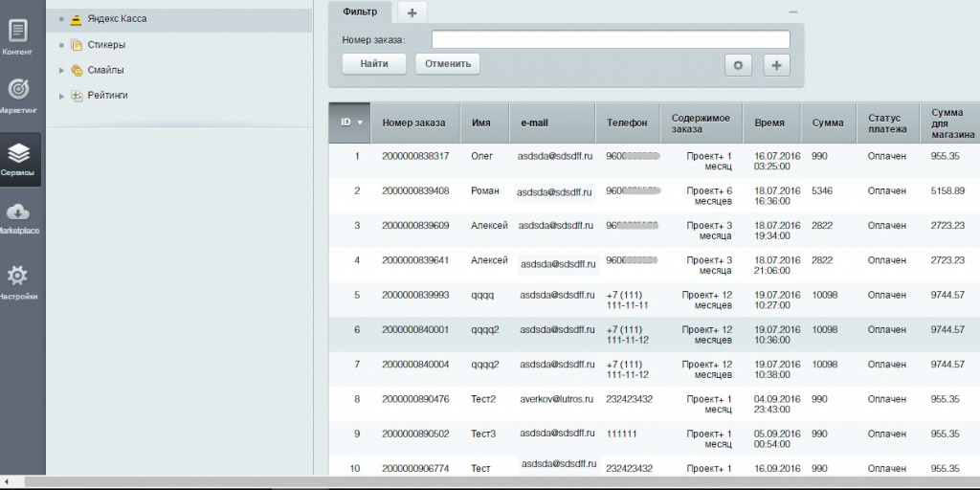
Task: Select Яндекс Касса in the tree
Action: tap(117, 18)
